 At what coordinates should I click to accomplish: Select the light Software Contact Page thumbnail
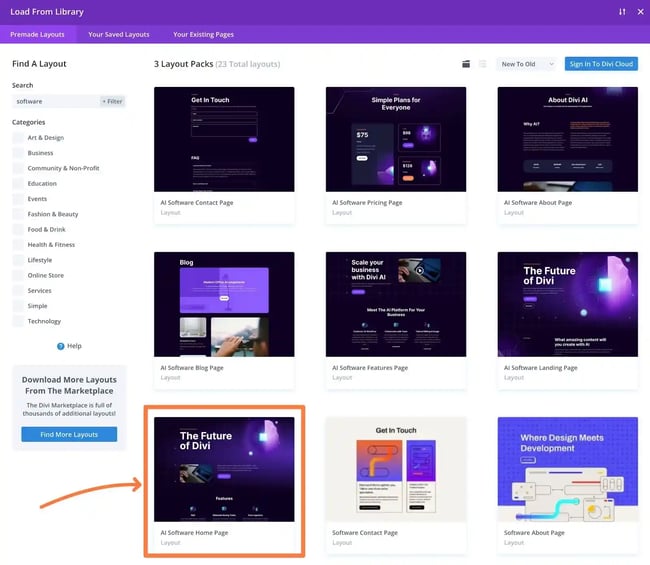(396, 469)
